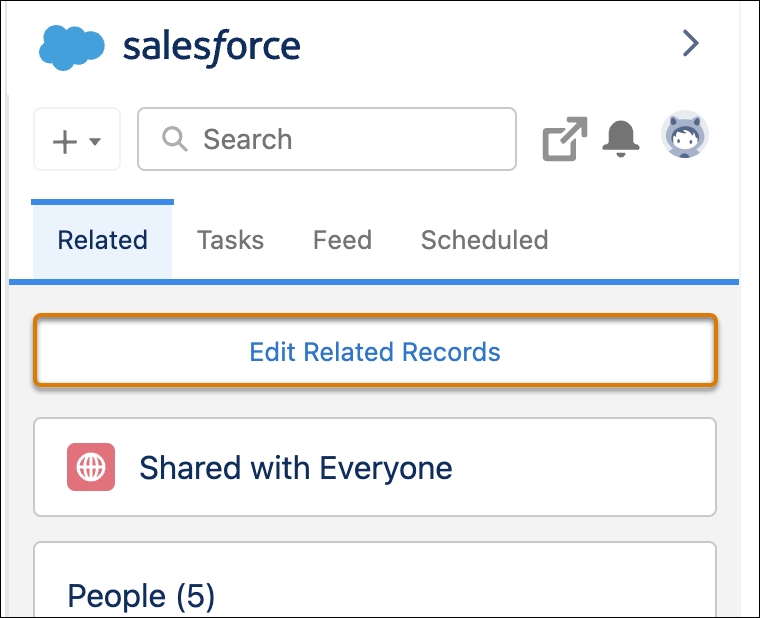This screenshot has height=618, width=760.
Task: Collapse panel using the right chevron arrow
Action: click(691, 43)
